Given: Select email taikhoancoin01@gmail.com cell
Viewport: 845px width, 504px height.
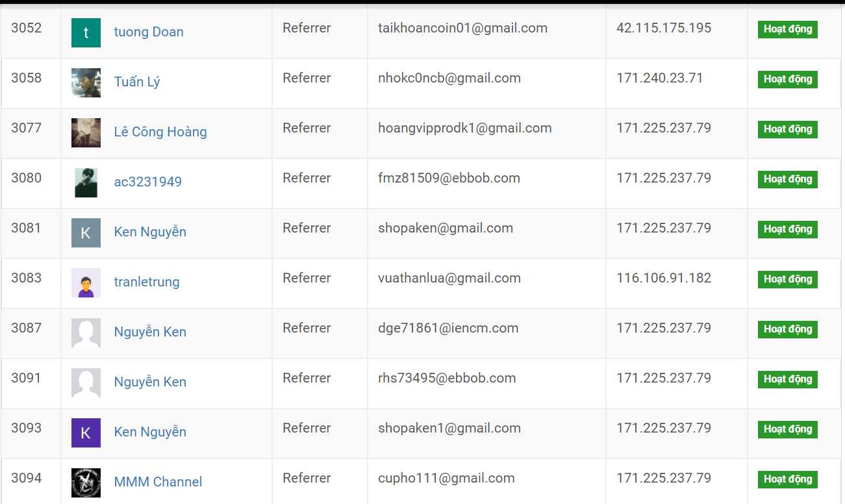Looking at the screenshot, I should [x=462, y=28].
